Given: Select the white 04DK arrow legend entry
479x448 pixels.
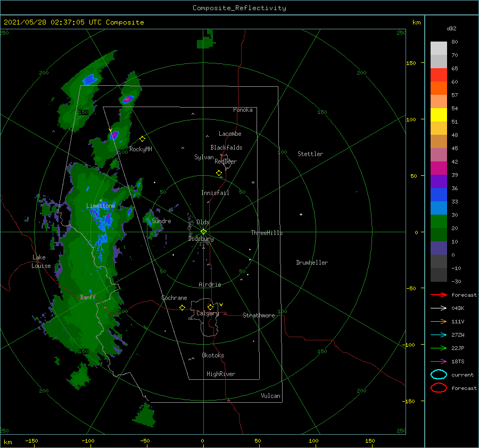Looking at the screenshot, I should (x=439, y=308).
